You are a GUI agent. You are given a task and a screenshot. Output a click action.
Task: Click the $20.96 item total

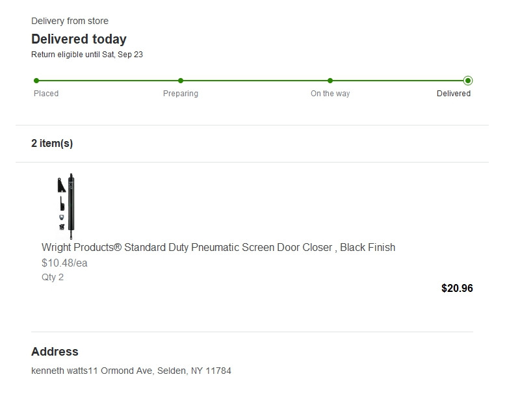[457, 288]
